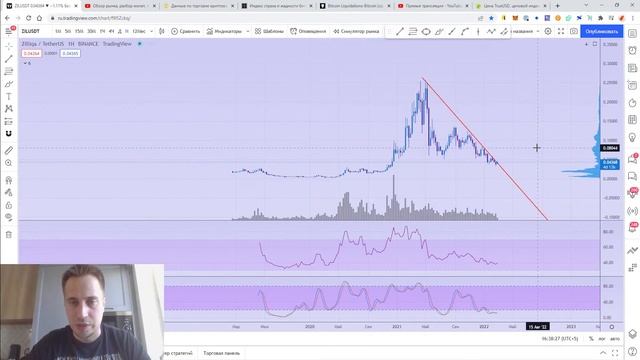Open the help question mark icon
Viewport: 640px width, 360px height.
[632, 351]
